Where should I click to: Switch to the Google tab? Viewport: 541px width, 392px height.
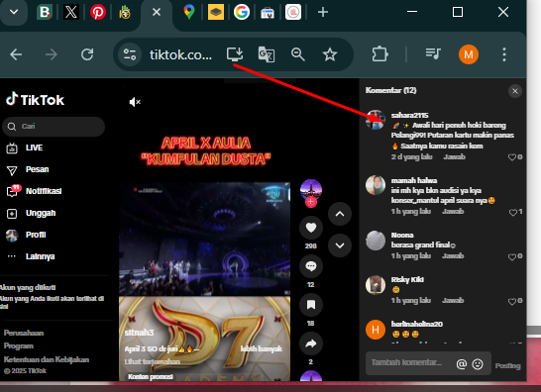(x=242, y=12)
